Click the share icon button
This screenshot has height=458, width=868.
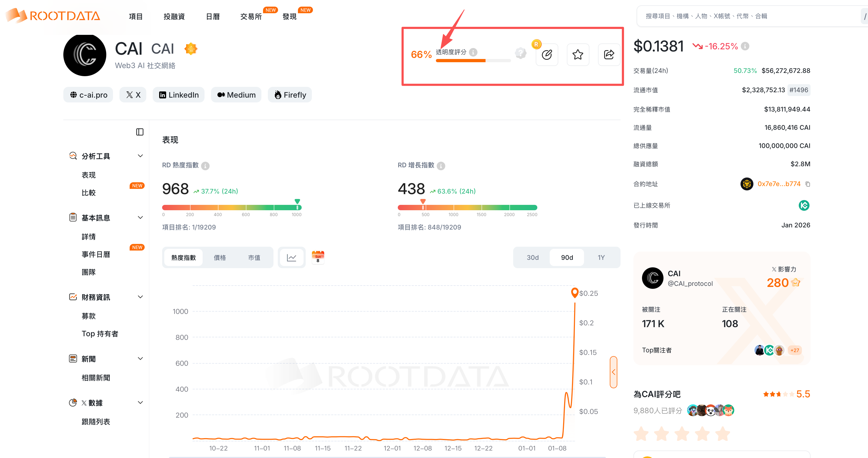pyautogui.click(x=608, y=54)
